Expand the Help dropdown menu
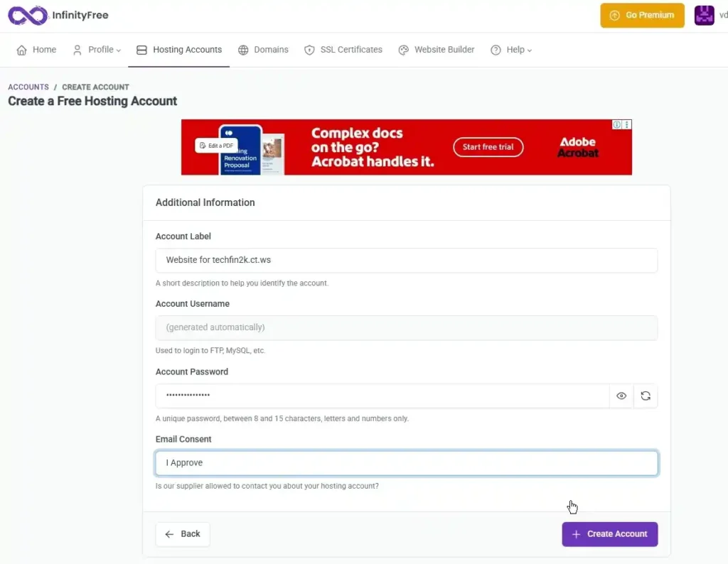 coord(511,50)
